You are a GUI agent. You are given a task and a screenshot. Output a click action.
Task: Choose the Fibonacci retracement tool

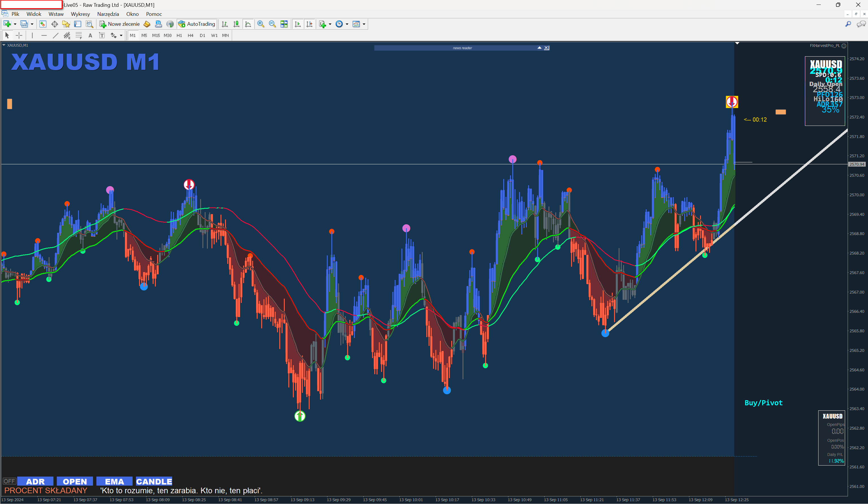[x=79, y=35]
